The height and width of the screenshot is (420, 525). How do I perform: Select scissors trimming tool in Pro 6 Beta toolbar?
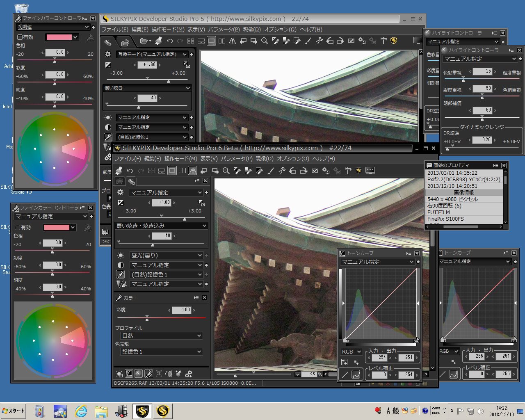point(281,171)
